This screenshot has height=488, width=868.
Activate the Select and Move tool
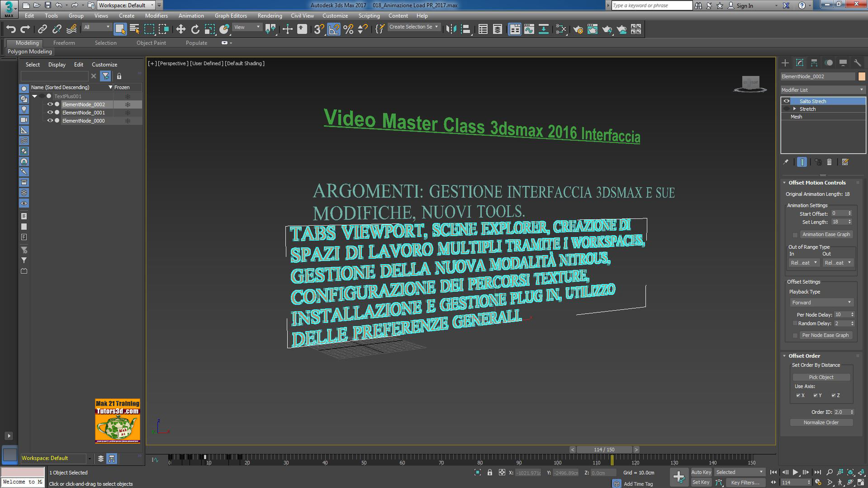coord(180,29)
